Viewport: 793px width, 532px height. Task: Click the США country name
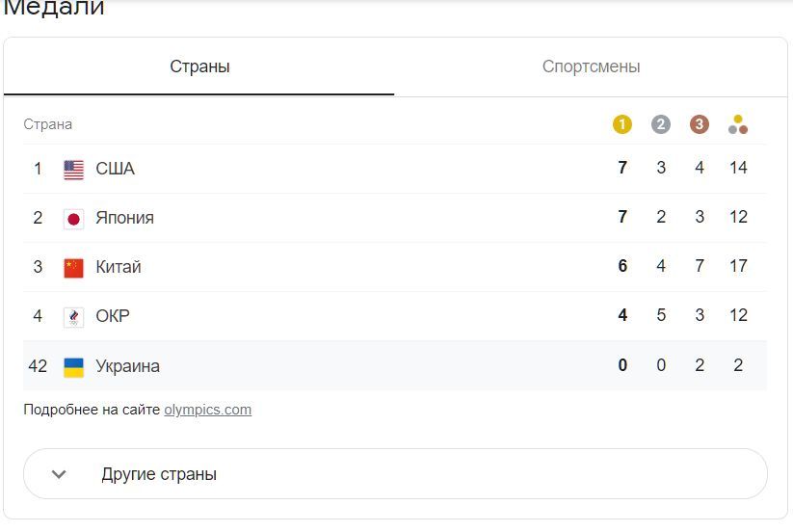pos(116,169)
